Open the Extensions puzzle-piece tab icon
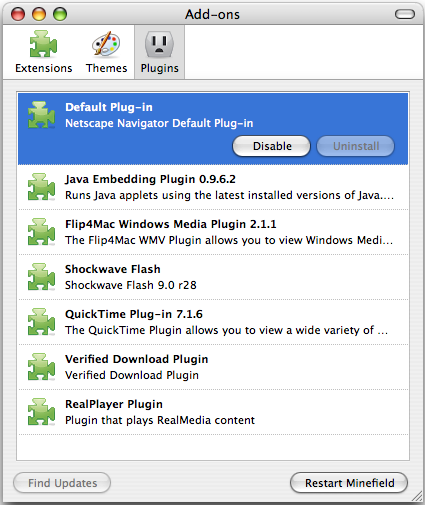425x505 pixels. coord(43,44)
